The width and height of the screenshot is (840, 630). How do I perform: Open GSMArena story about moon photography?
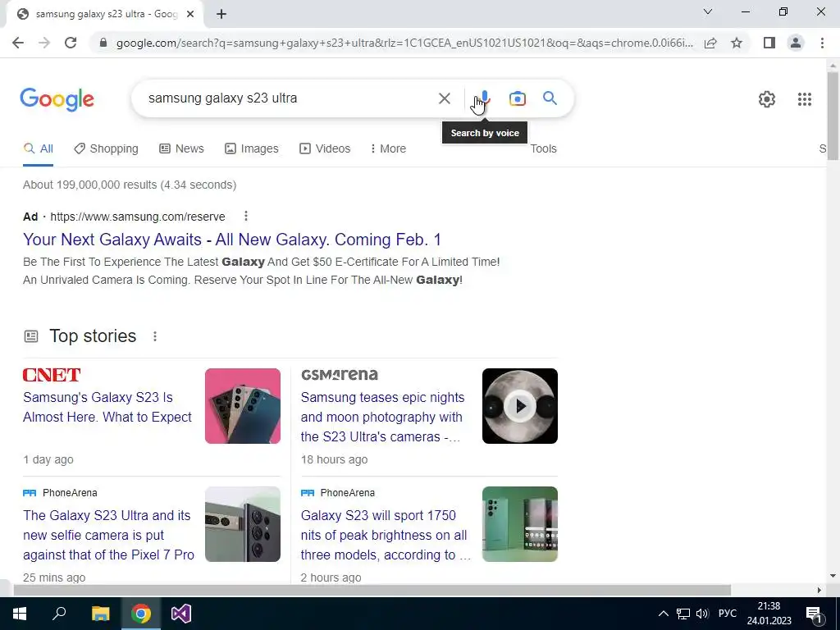tap(382, 417)
